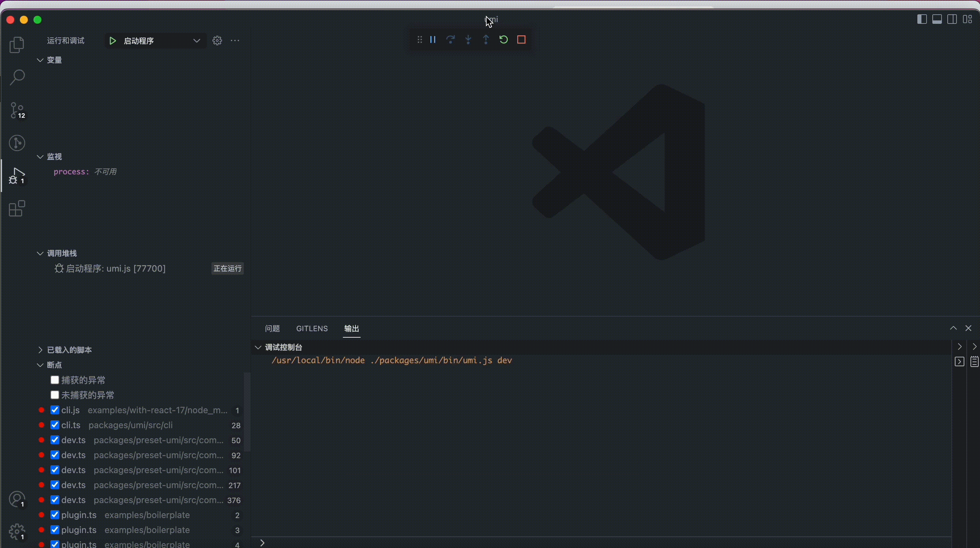Start debugging with the green play icon
The height and width of the screenshot is (548, 980).
(113, 41)
